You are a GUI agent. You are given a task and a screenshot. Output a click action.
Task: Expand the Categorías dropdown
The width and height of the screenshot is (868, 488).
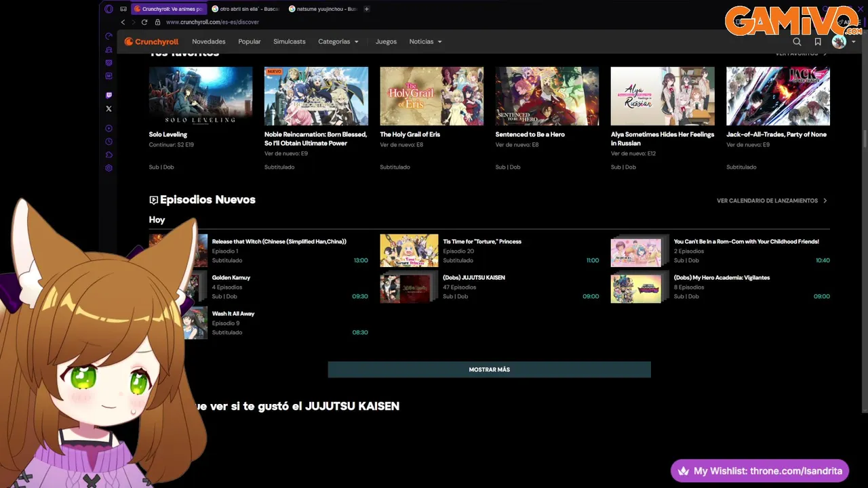338,41
